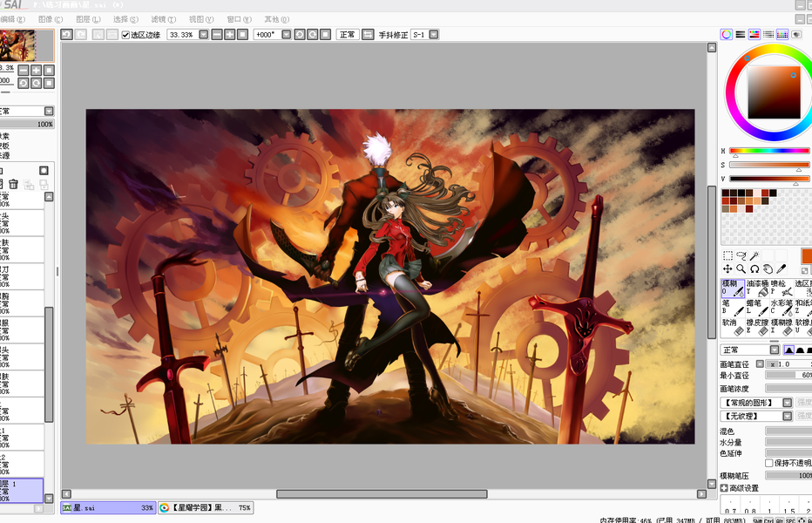Click the H hue slider bar
The height and width of the screenshot is (523, 812).
point(769,151)
